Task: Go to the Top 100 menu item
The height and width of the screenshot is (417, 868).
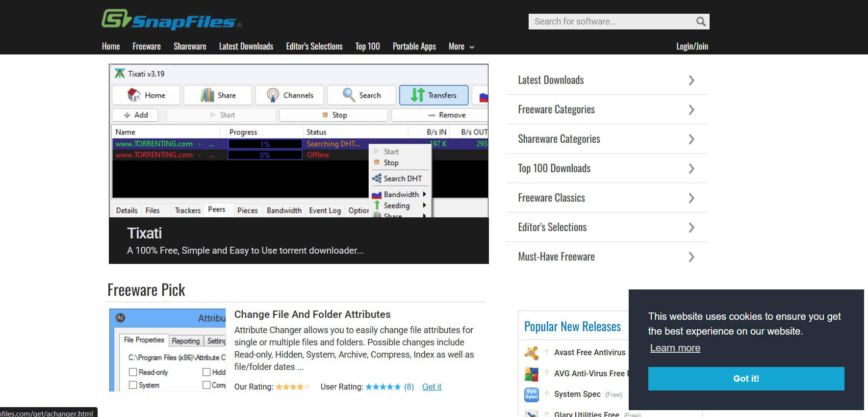Action: tap(367, 47)
